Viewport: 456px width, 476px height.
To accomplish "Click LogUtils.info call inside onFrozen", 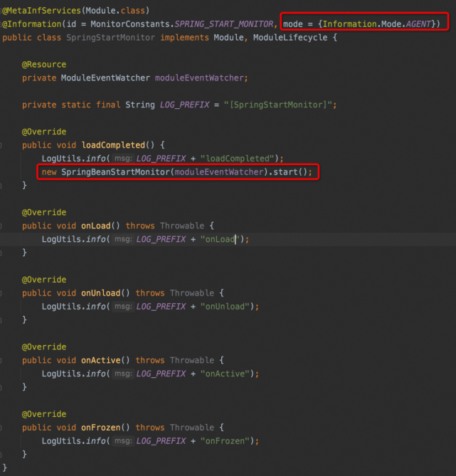I will pyautogui.click(x=73, y=441).
